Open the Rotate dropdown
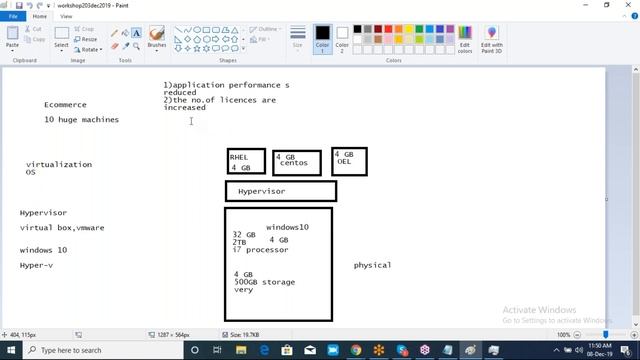Image resolution: width=640 pixels, height=360 pixels. click(x=88, y=49)
